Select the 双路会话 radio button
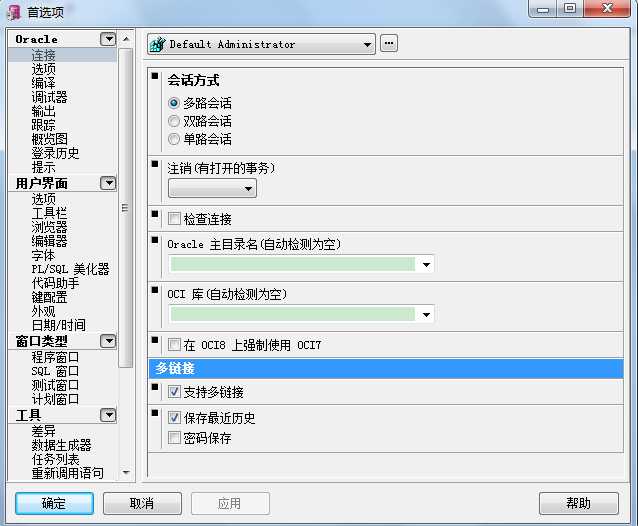The image size is (638, 526). click(174, 121)
